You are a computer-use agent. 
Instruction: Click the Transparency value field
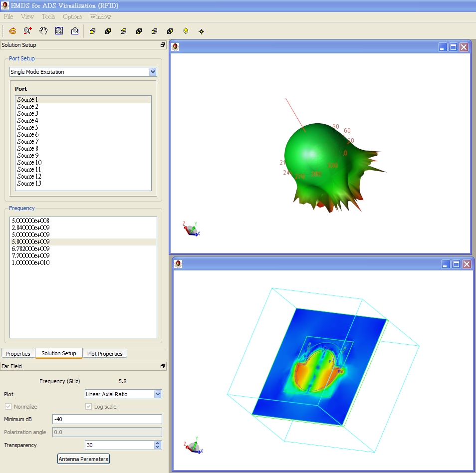tap(120, 445)
